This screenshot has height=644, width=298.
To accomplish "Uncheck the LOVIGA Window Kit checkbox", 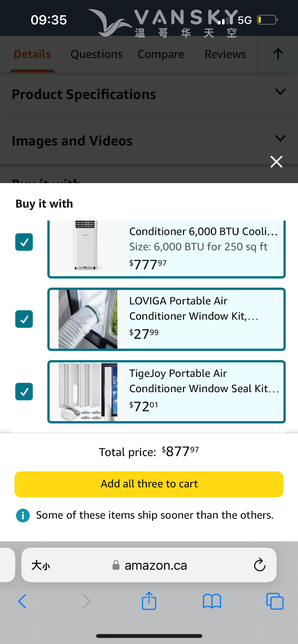I will [24, 319].
